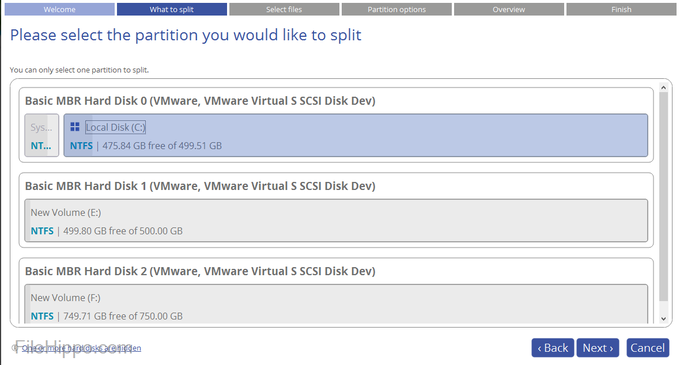
Task: Click the vertical scrollbar thumb in disk list
Action: [x=663, y=196]
